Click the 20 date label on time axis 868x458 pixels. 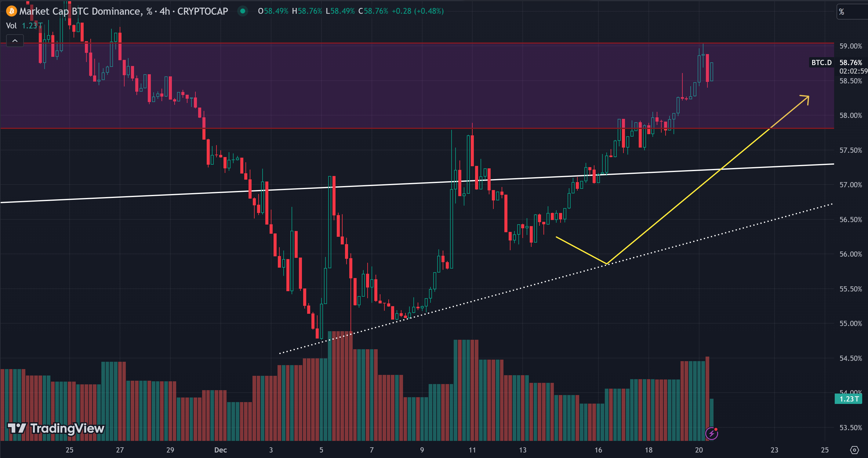click(699, 450)
